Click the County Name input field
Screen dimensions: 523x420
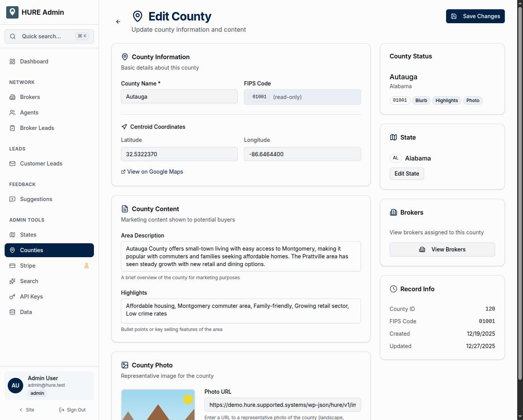[x=179, y=96]
